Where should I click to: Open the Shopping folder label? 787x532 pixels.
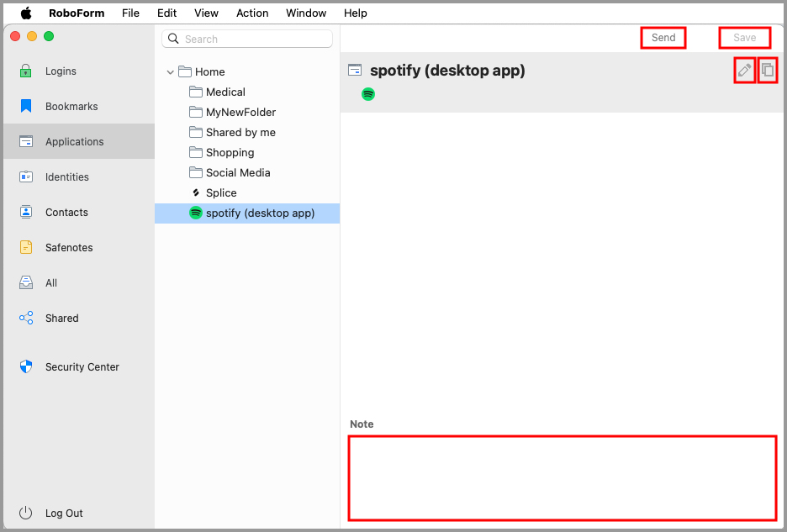point(230,152)
